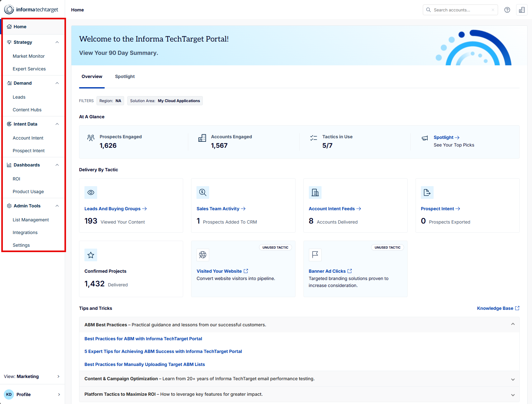Viewport: 532px width, 404px height.
Task: Focus the Search accounts field
Action: (460, 10)
